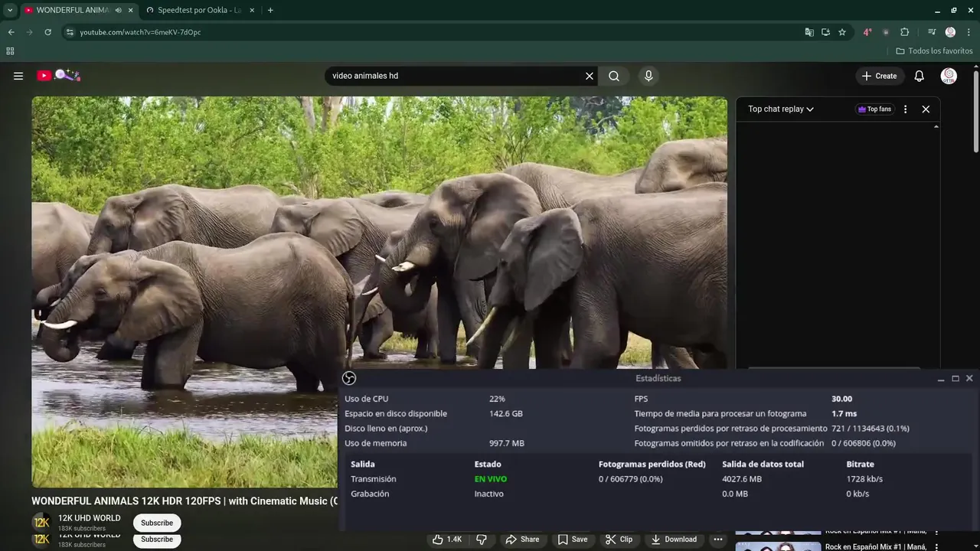Open the YouTube account avatar menu
980x551 pixels.
(x=949, y=76)
